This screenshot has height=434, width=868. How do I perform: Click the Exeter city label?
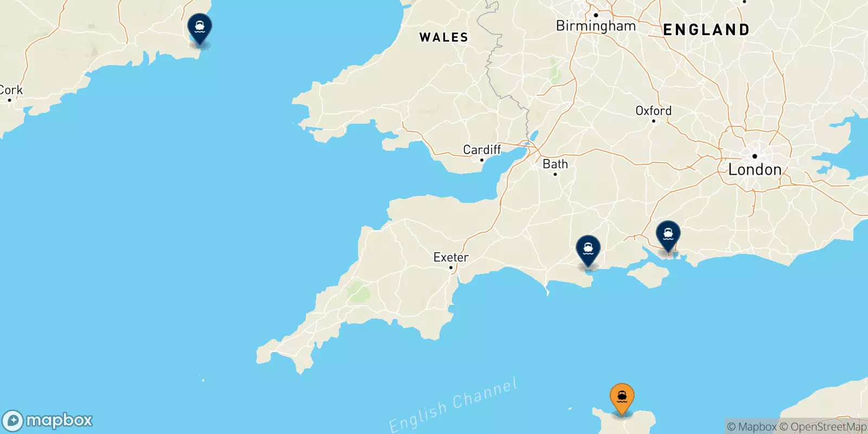click(451, 257)
